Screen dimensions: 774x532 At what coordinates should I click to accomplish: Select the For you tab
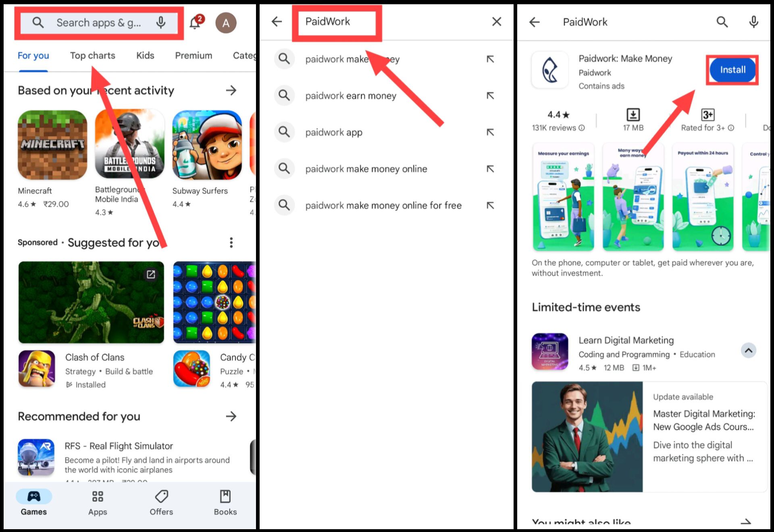click(x=33, y=56)
